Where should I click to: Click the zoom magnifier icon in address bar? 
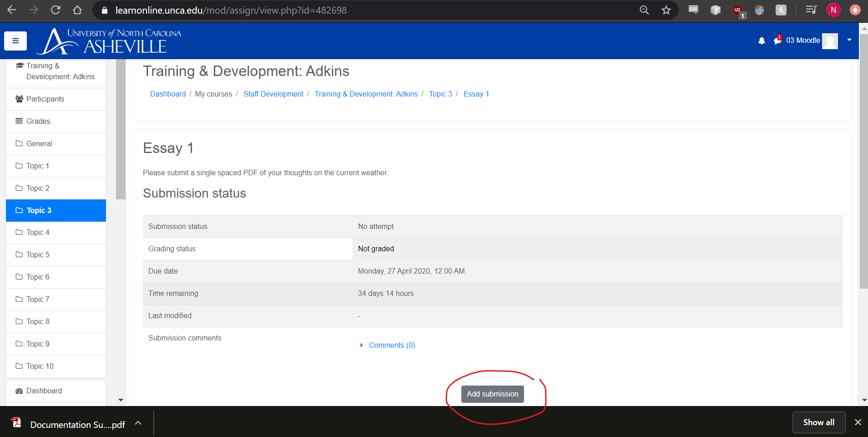coord(644,10)
